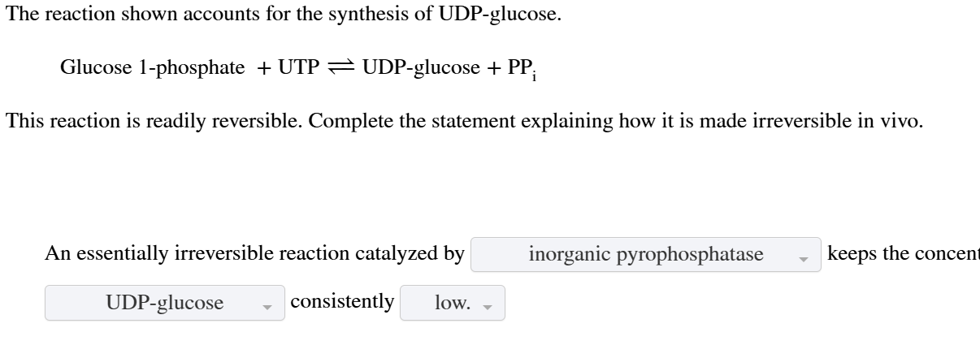Click chevron arrow beside UDP-glucose selection
This screenshot has height=345, width=980.
267,304
